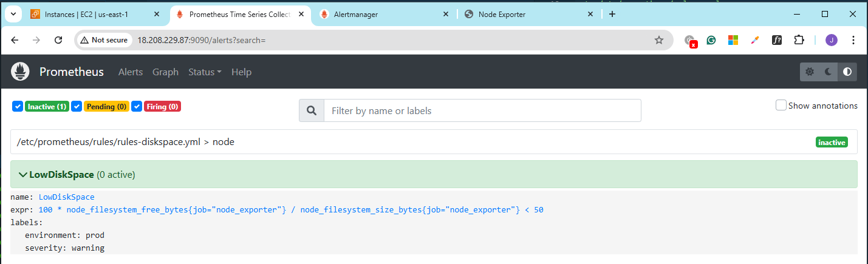Select the auto contrast theme icon

pyautogui.click(x=847, y=72)
